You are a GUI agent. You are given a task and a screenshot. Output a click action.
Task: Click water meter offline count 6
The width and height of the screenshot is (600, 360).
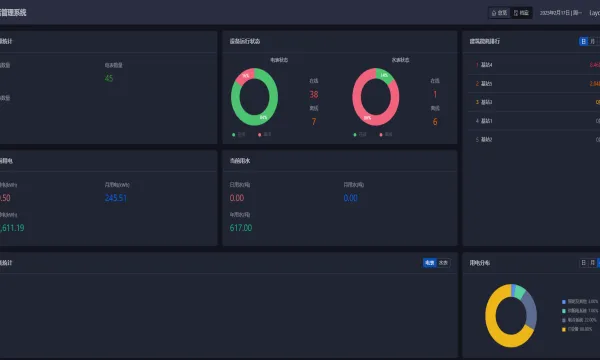(x=435, y=122)
